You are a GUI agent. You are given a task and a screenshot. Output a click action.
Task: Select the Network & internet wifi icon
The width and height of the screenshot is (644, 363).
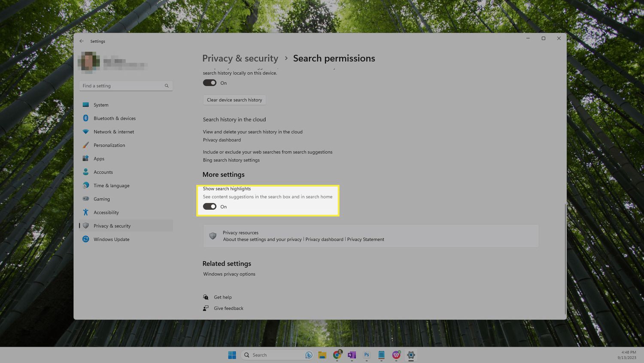coord(86,132)
